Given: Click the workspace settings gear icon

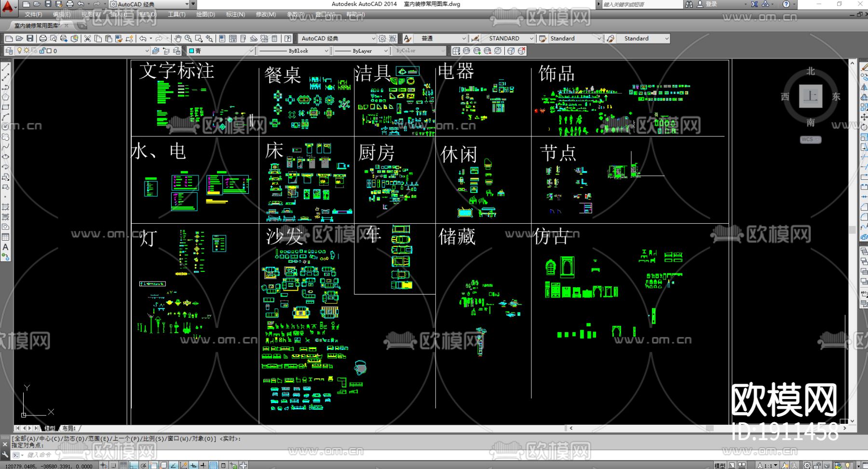Looking at the screenshot, I should [x=382, y=39].
